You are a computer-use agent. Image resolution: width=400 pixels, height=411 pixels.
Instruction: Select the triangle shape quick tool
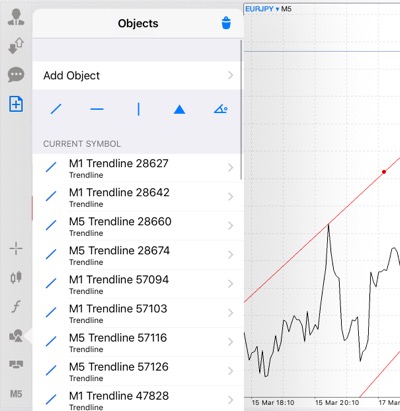tap(179, 109)
